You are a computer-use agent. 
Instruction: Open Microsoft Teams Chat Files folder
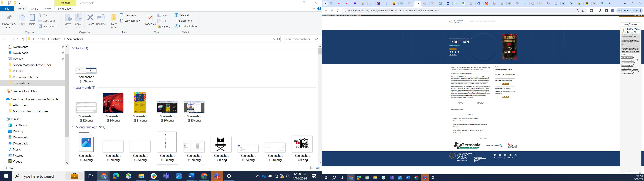point(30,111)
